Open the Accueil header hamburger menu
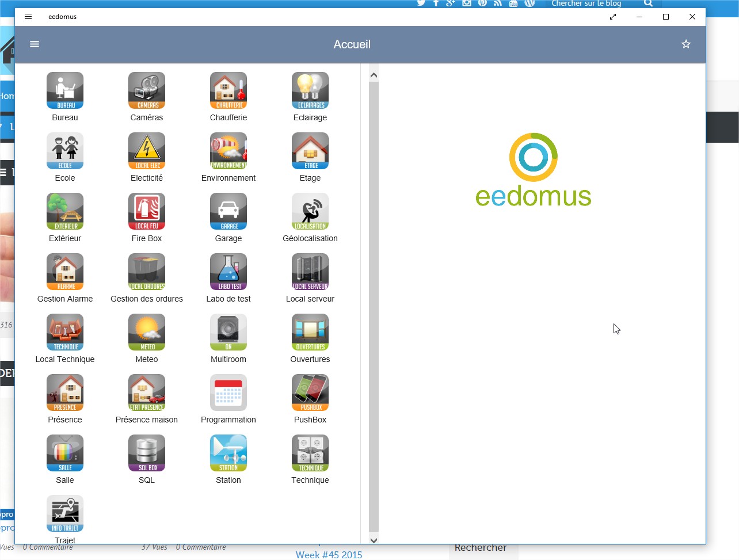This screenshot has width=739, height=560. coord(35,44)
